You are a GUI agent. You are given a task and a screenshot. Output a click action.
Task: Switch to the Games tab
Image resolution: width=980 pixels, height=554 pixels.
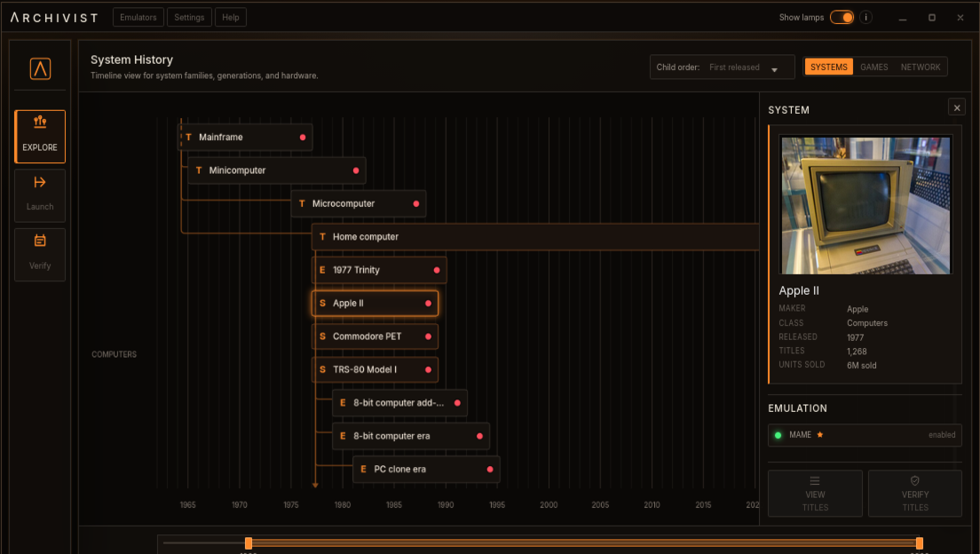873,67
